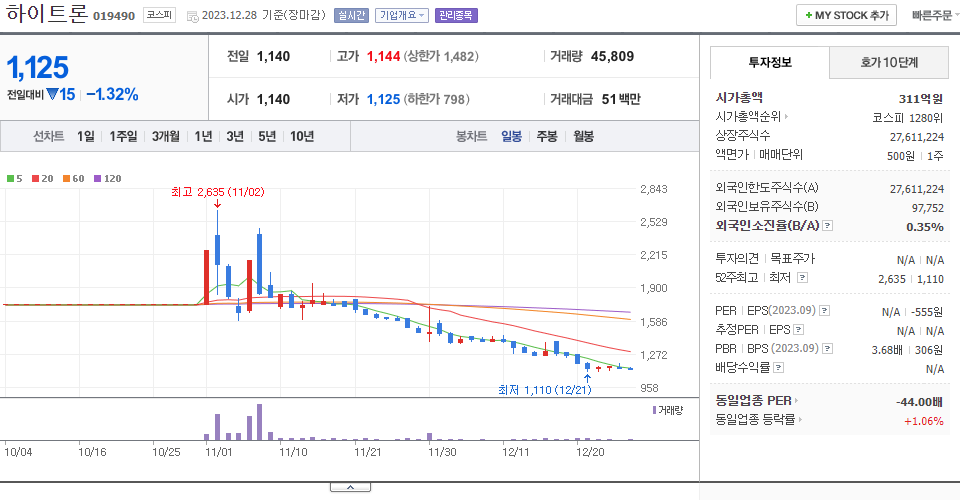This screenshot has width=960, height=500.
Task: Click the 동일업종 PER value -44.00배
Action: (x=919, y=402)
